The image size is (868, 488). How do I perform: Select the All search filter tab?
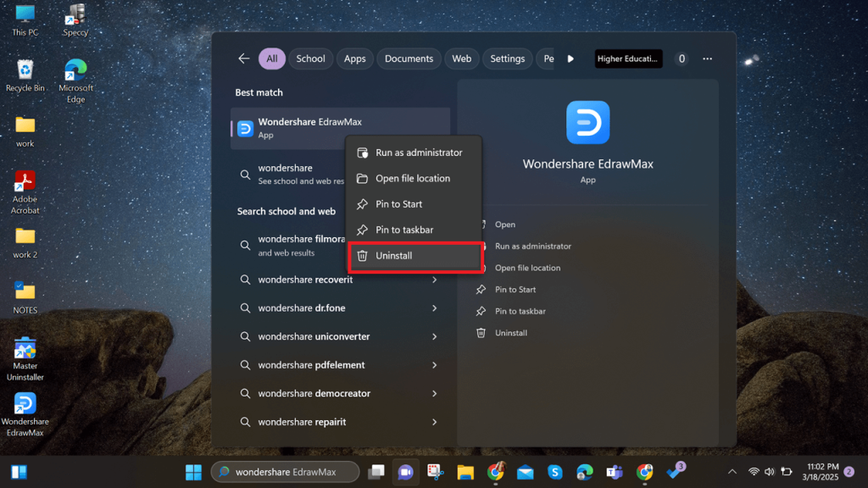tap(272, 58)
